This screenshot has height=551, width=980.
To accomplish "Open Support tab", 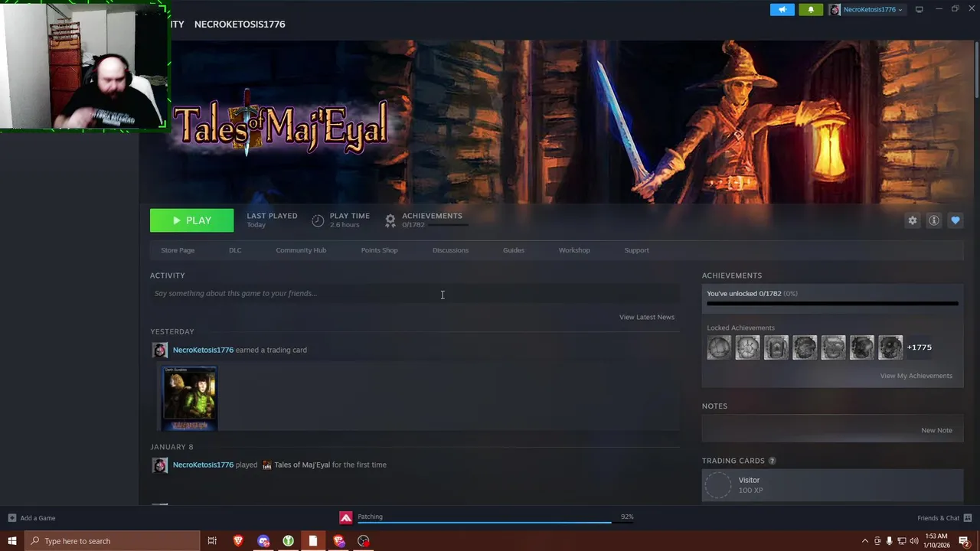I will coord(636,250).
